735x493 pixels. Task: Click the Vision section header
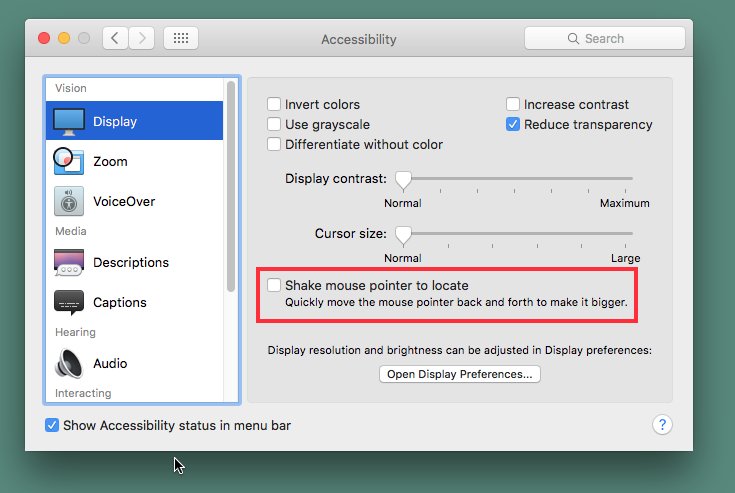pyautogui.click(x=71, y=88)
